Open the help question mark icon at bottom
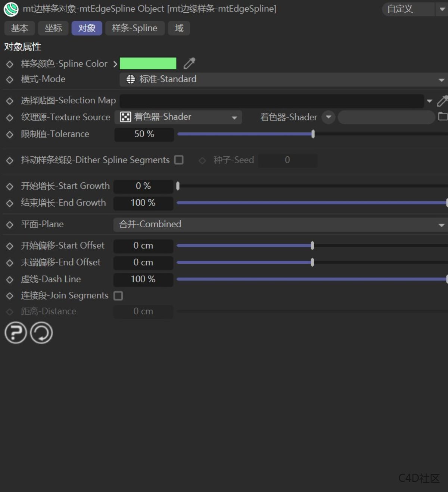Screen dimensions: 448x492 pos(15,332)
